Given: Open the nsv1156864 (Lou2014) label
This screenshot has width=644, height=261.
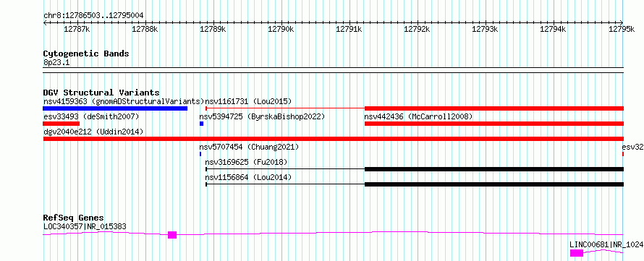Looking at the screenshot, I should point(248,177).
